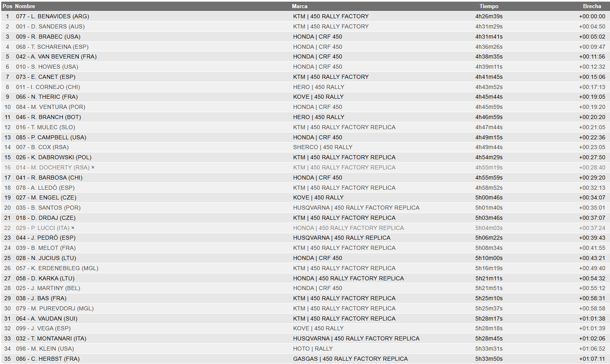
Task: Select rider 029 - P. LUCCI (ITA)
Action: pos(43,228)
